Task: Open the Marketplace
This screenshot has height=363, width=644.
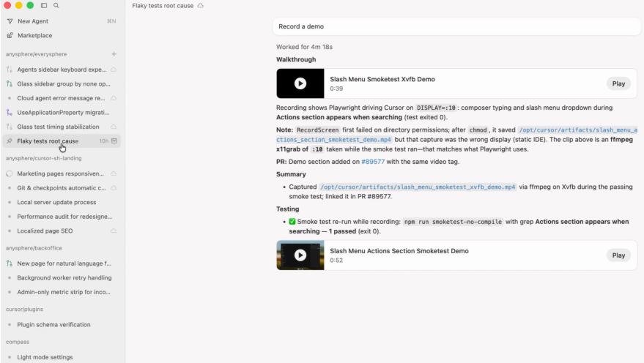Action: 34,35
